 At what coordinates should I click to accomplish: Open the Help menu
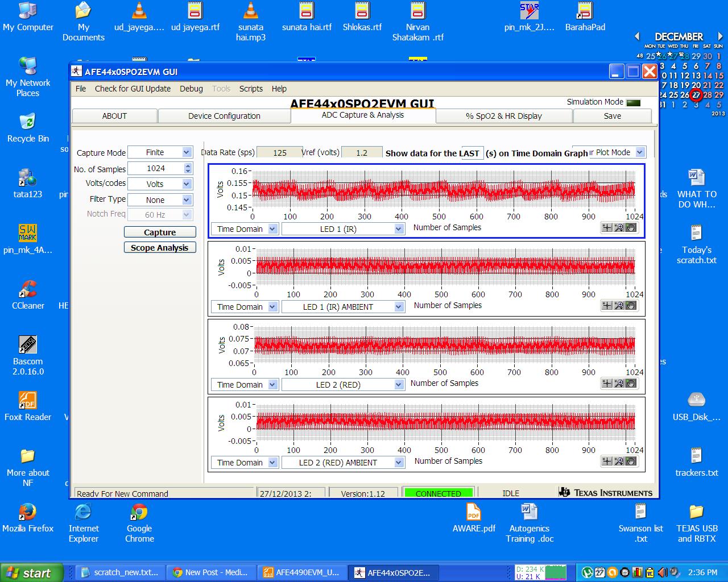click(x=279, y=89)
